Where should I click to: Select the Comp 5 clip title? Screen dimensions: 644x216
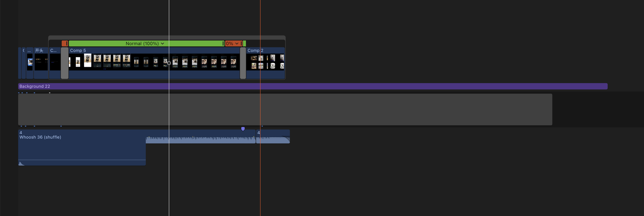78,50
